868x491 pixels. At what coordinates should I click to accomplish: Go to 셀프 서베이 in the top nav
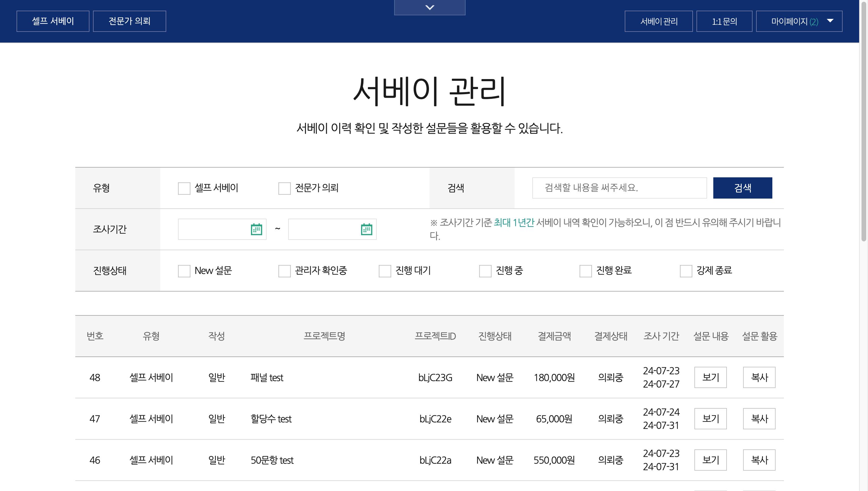(53, 21)
